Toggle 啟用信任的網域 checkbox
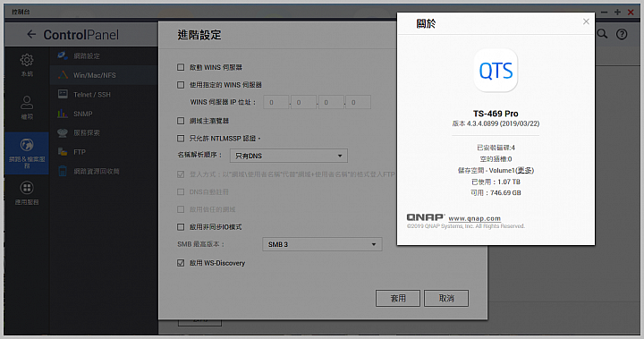 point(181,209)
